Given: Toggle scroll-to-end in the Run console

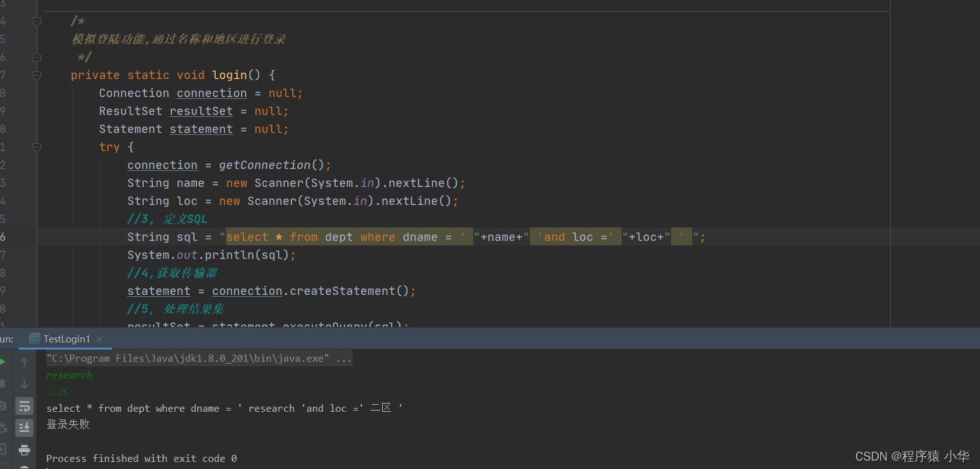Looking at the screenshot, I should pos(24,427).
